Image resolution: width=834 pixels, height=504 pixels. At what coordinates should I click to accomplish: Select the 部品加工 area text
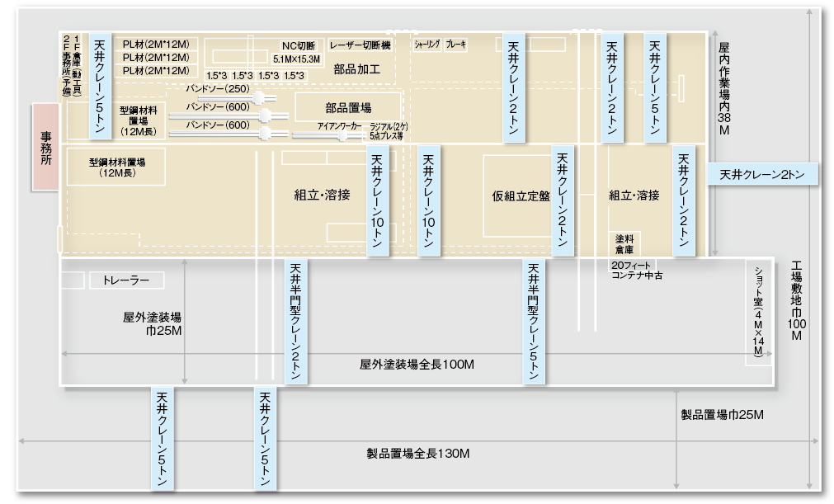click(x=357, y=69)
